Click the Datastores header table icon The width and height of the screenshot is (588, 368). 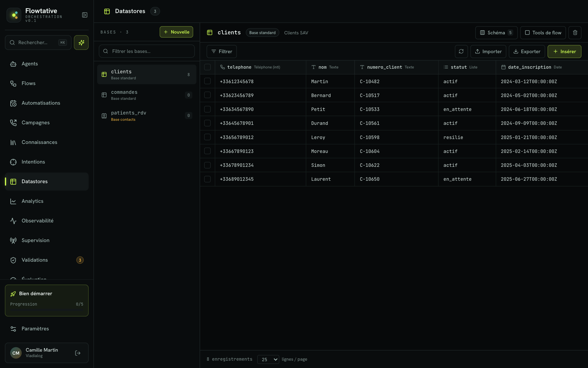click(x=107, y=11)
